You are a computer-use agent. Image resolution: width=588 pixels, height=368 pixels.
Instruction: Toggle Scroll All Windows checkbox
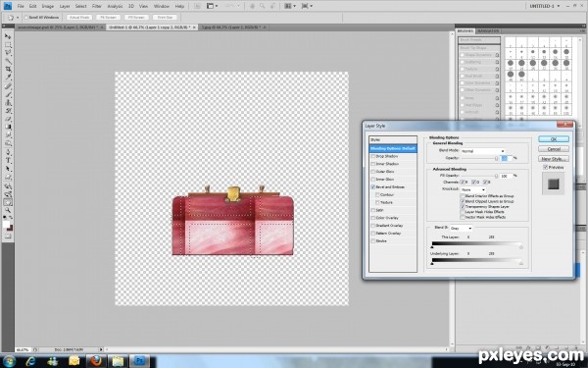click(25, 18)
